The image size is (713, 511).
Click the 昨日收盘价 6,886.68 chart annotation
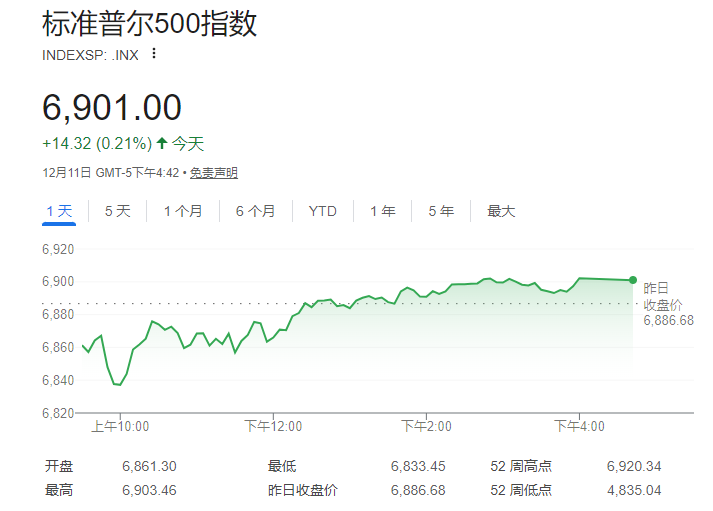tap(668, 304)
